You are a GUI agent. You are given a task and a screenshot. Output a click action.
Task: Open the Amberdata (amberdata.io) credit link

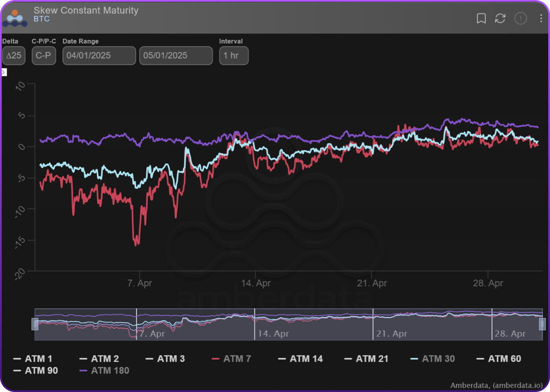496,385
